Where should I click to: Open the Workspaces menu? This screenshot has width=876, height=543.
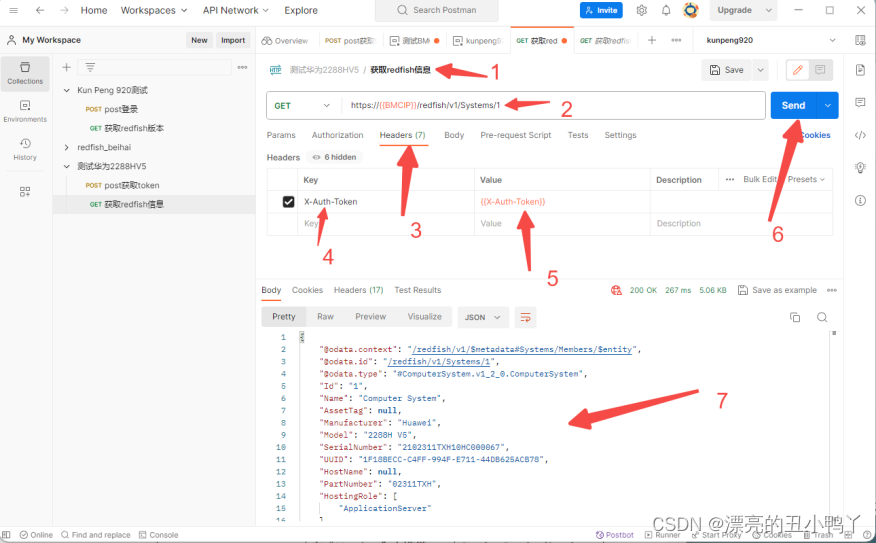[x=154, y=10]
